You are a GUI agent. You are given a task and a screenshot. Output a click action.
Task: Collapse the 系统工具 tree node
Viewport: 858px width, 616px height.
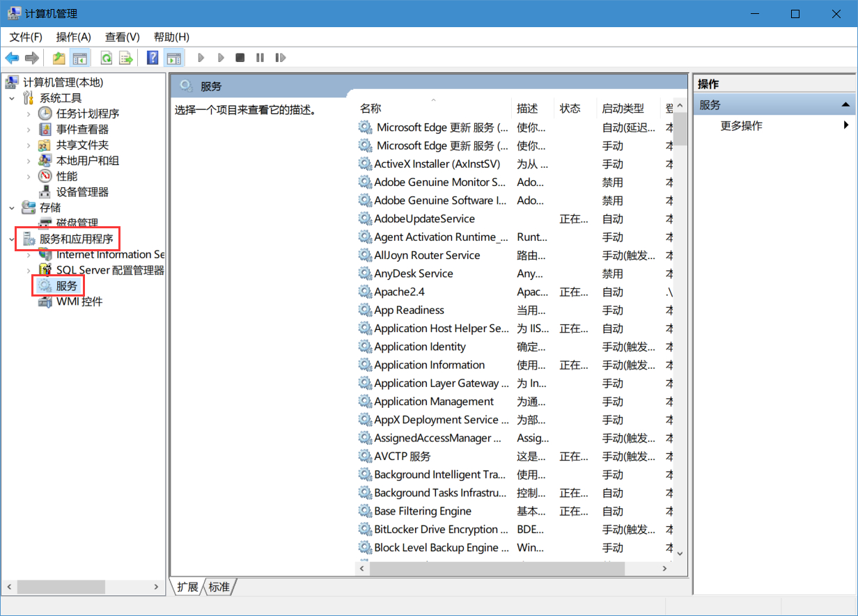pos(12,98)
